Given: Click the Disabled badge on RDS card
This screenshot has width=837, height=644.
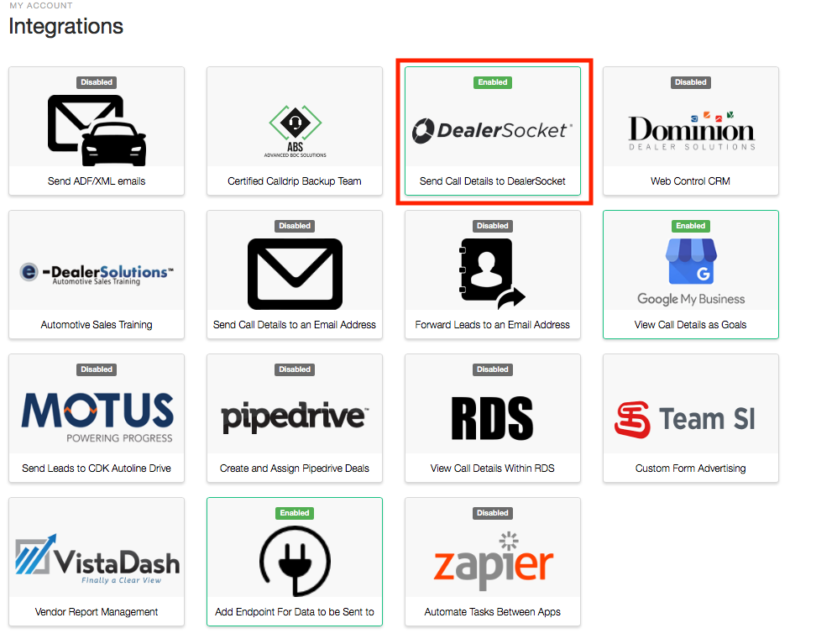Looking at the screenshot, I should click(492, 369).
